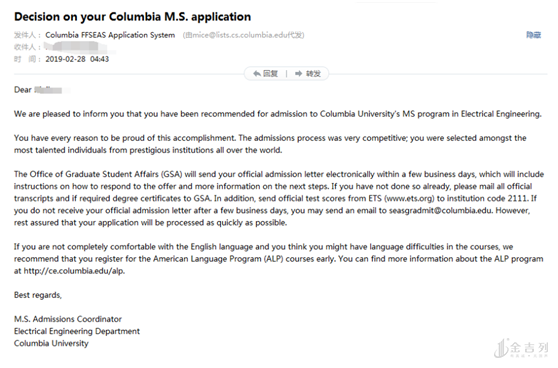Click the 转发 forward button label

pyautogui.click(x=314, y=74)
